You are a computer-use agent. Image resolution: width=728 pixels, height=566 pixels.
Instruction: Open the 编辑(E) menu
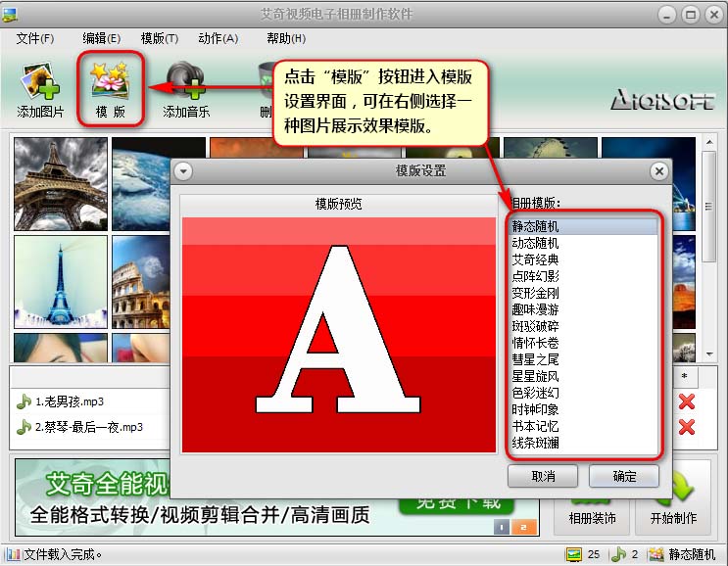click(x=102, y=38)
